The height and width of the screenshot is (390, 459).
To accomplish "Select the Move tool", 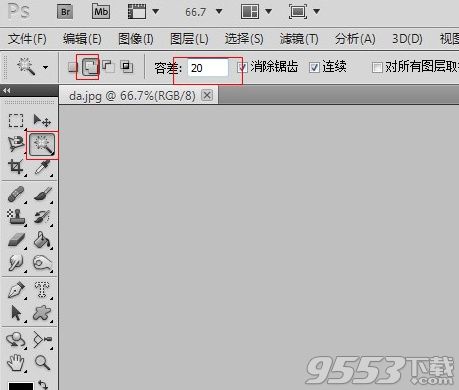I will click(42, 120).
